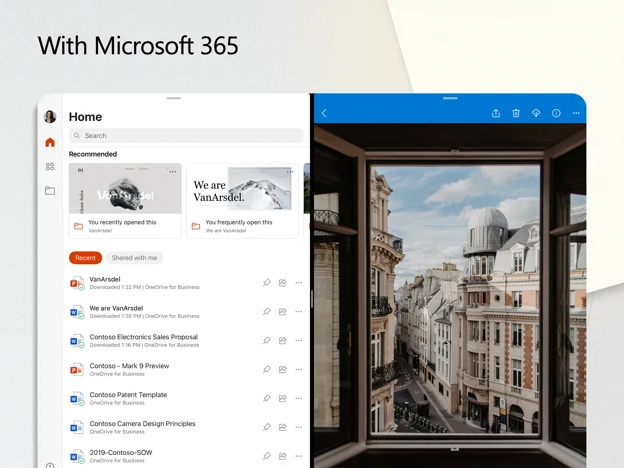This screenshot has height=468, width=624.
Task: Delete the photo with the trash icon
Action: pos(516,113)
